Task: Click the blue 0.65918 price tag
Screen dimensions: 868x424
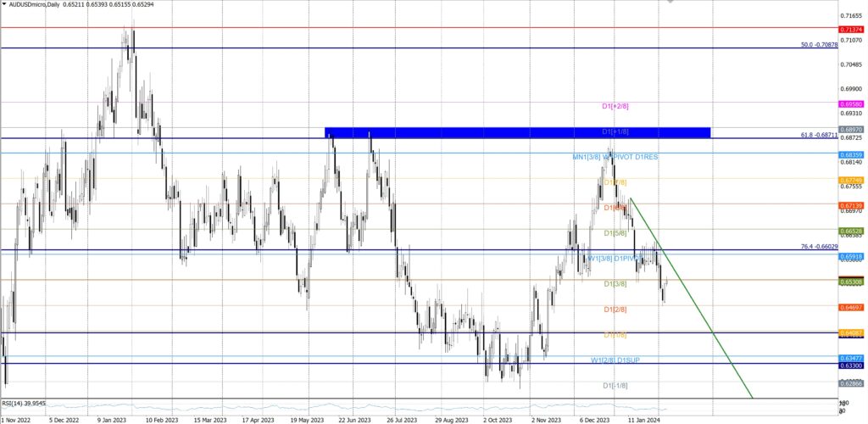Action: (850, 256)
